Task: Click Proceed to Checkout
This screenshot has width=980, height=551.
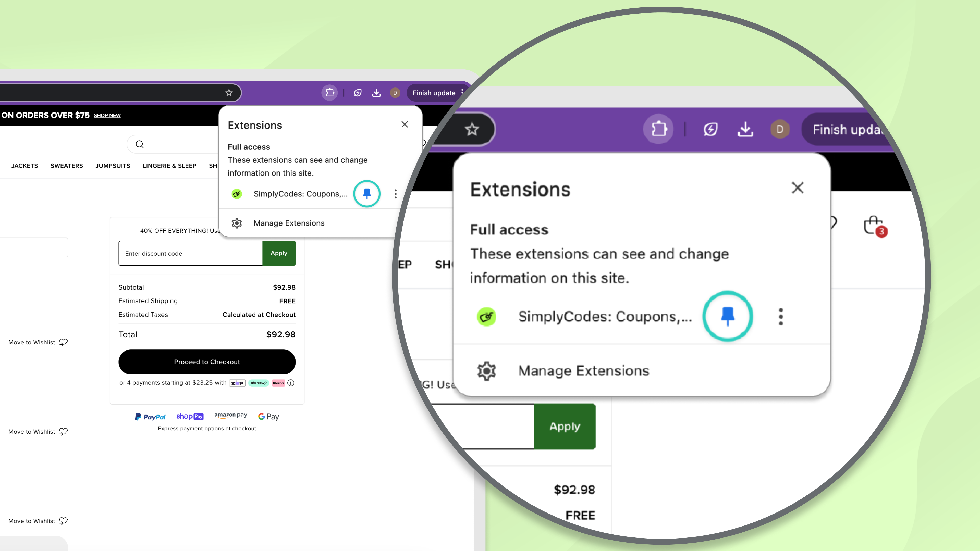Action: [207, 362]
